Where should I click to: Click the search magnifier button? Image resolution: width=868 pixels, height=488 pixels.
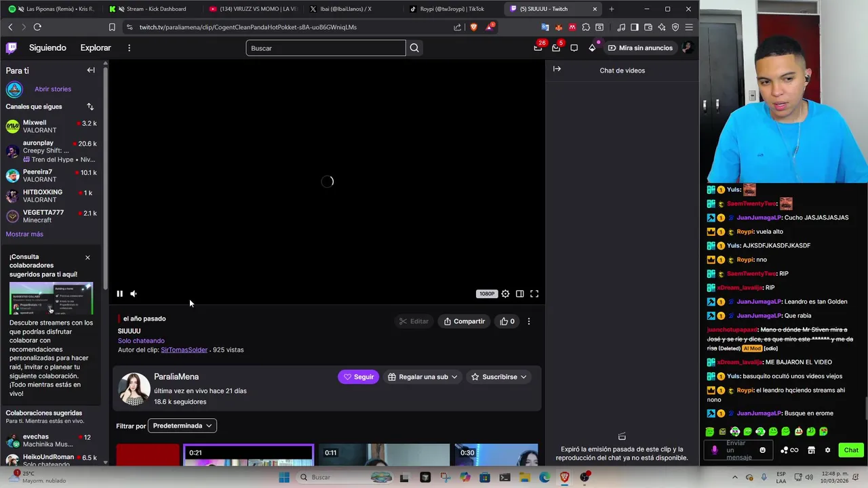(x=414, y=48)
